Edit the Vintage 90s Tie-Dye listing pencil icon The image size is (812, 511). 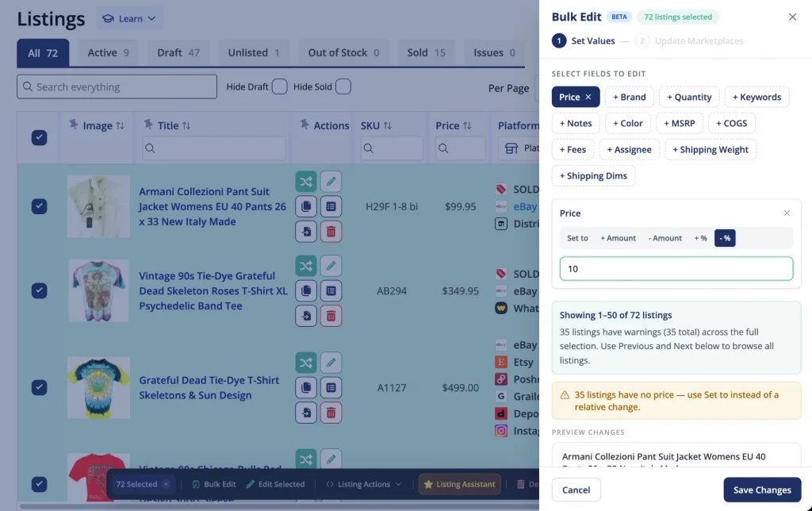pyautogui.click(x=331, y=266)
